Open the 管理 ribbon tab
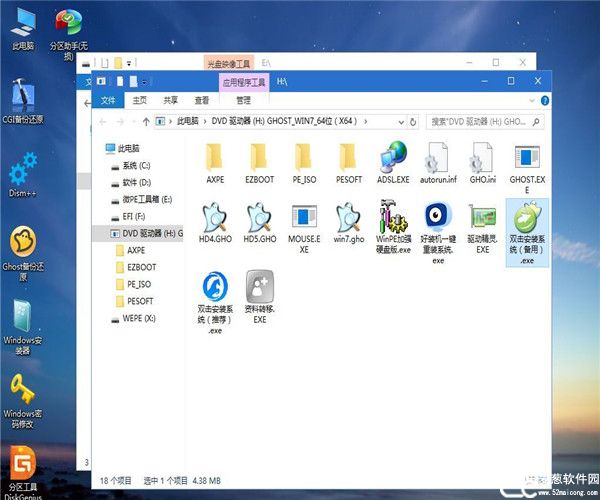 coord(244,100)
